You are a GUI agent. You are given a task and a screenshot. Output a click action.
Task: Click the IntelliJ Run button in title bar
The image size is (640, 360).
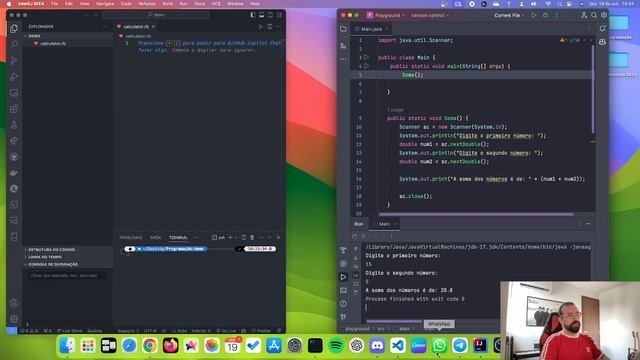(x=533, y=15)
